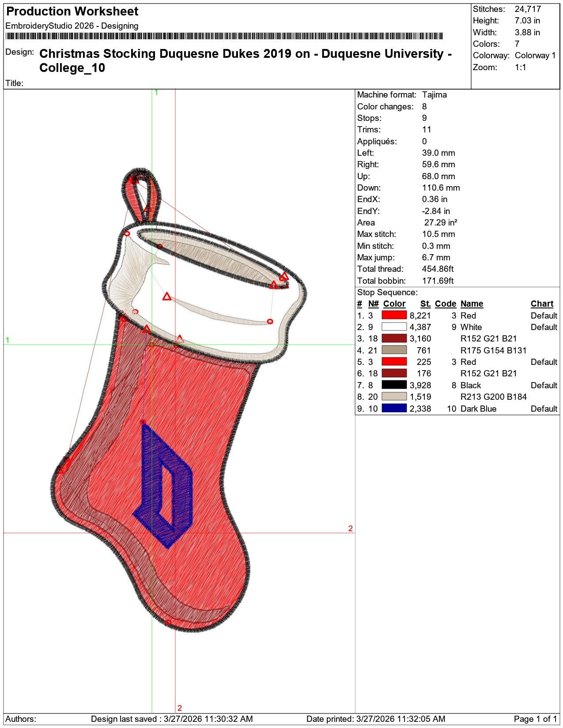Click the 'Title:' label
The image size is (563, 728).
(x=15, y=83)
